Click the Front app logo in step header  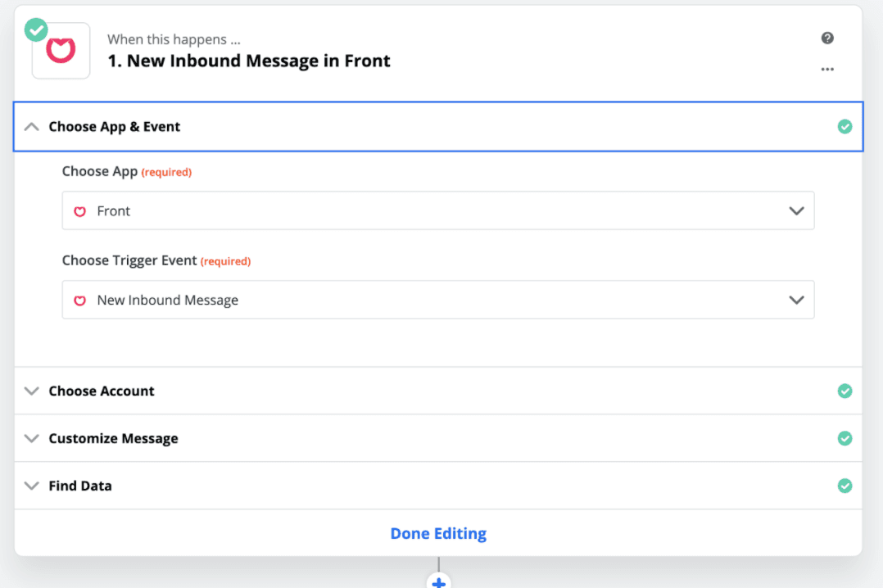coord(61,51)
